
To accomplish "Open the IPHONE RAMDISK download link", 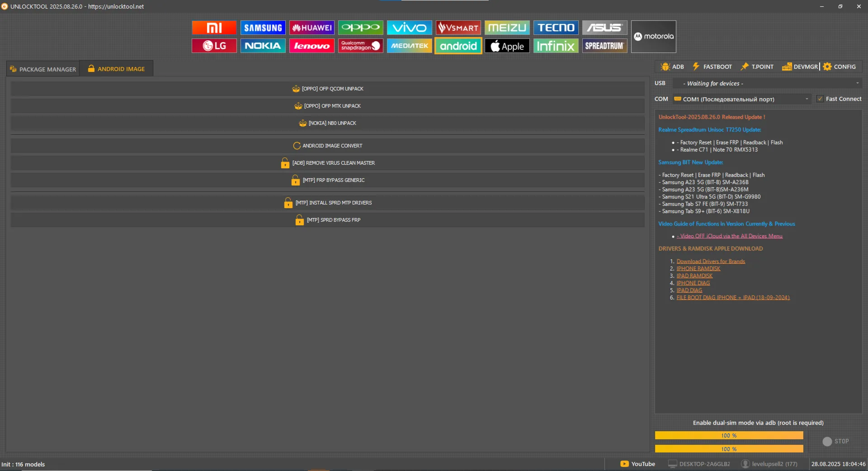I will coord(698,269).
